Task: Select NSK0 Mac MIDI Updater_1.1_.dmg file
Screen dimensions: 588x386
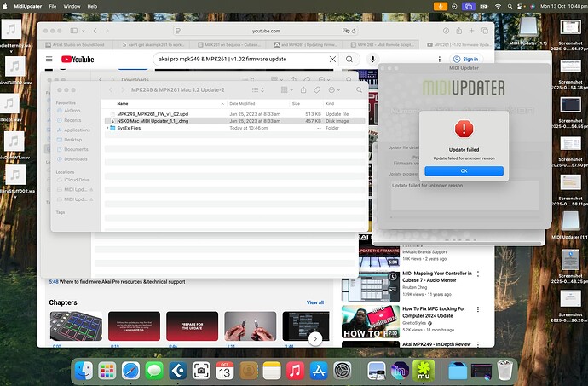Action: (234, 121)
